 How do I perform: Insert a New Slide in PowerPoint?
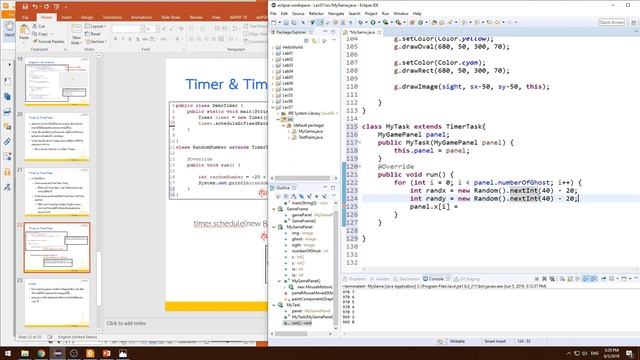pos(76,34)
